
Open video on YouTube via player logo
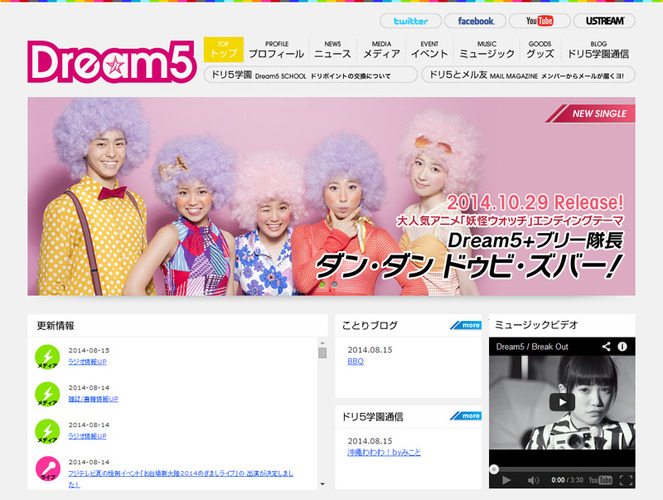[600, 480]
